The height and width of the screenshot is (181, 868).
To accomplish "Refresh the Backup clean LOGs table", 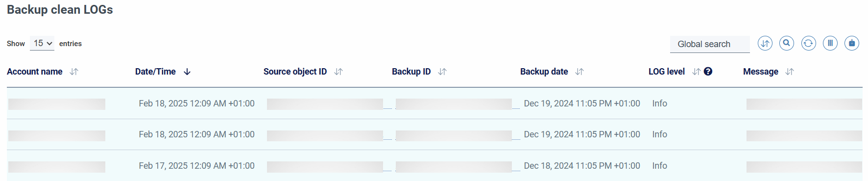I will [x=808, y=43].
